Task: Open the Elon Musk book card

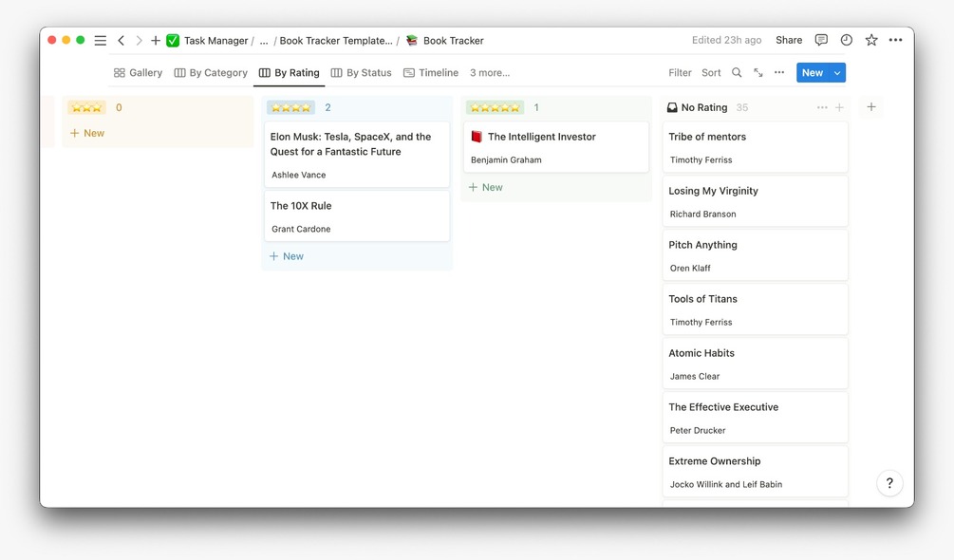Action: tap(357, 155)
